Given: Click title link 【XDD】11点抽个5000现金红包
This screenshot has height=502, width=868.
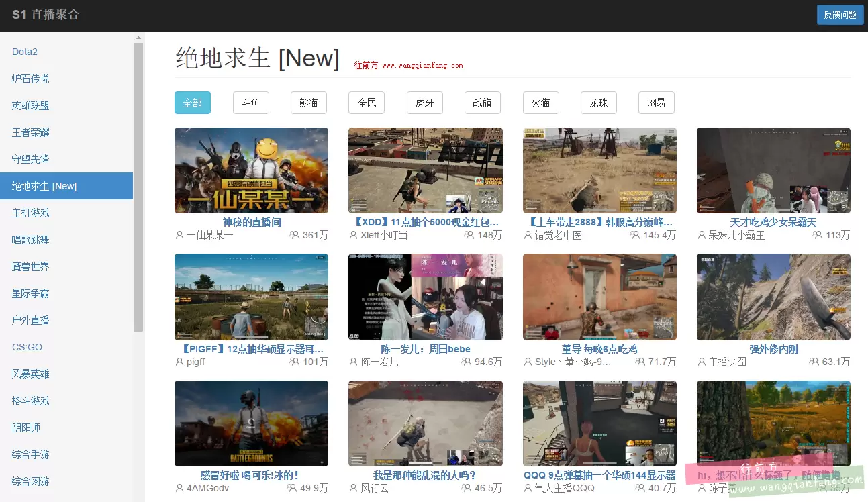Looking at the screenshot, I should (426, 222).
